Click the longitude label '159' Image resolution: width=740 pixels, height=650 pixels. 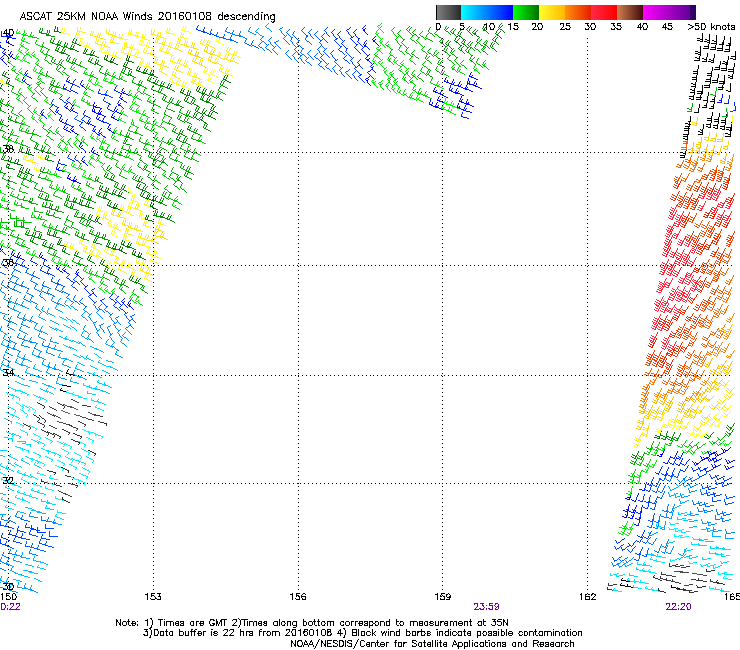442,597
